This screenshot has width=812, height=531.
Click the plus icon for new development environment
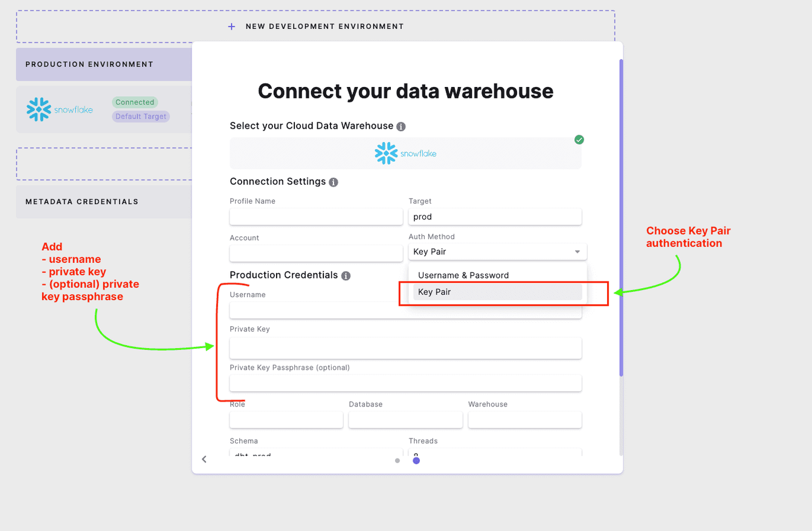[231, 27]
